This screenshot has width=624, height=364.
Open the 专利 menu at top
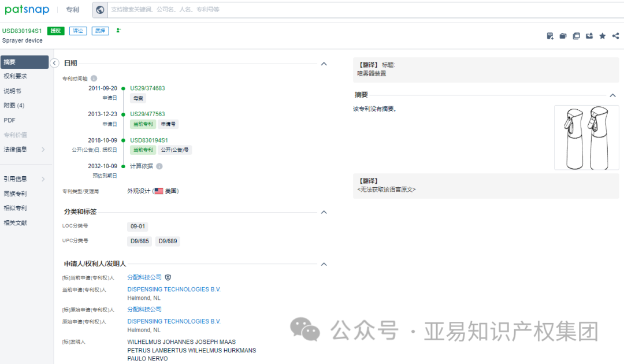point(72,9)
